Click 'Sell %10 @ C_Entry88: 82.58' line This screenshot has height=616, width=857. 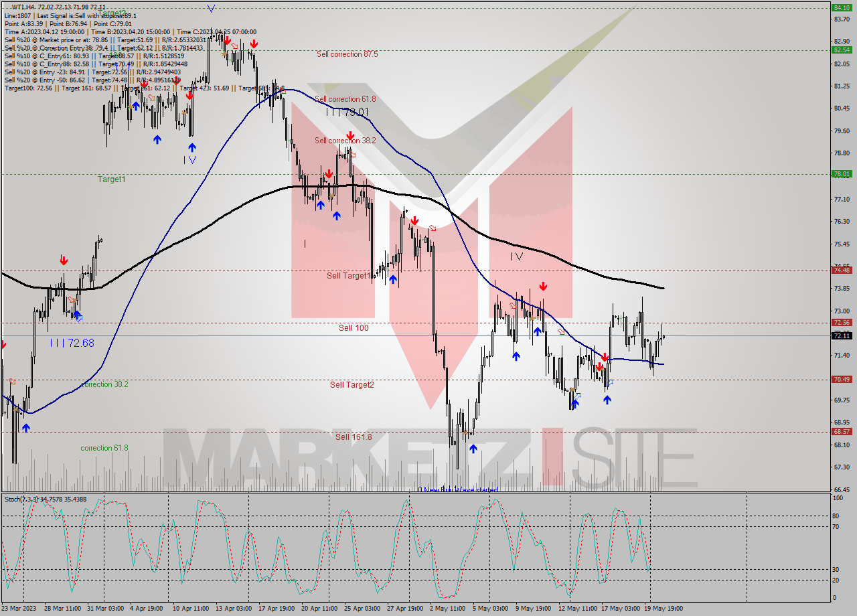96,64
